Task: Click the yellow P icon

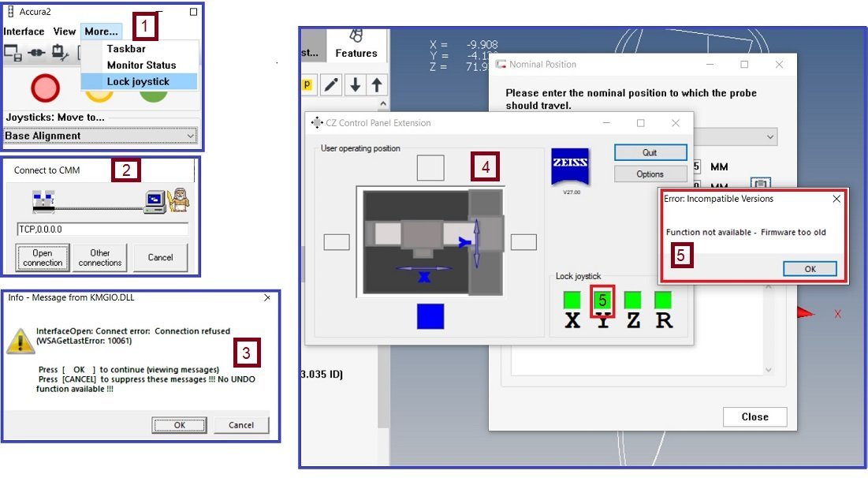Action: tap(307, 84)
